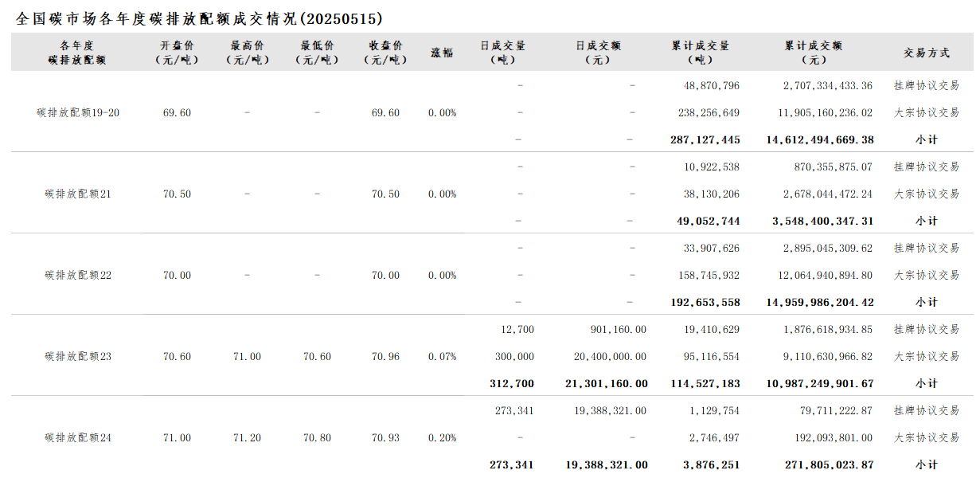Select the cumulative volume 287,127,445 cell

click(x=705, y=140)
